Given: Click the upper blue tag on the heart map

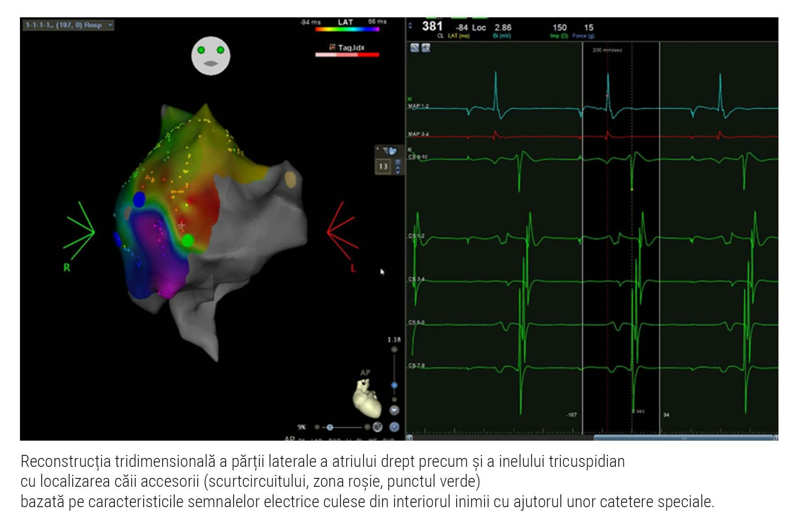Looking at the screenshot, I should click(139, 199).
